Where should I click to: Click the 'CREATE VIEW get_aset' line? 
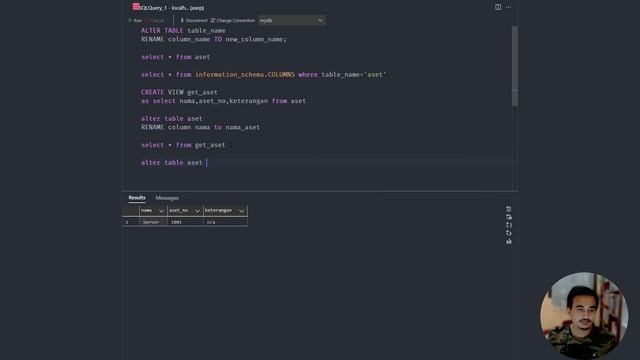pos(179,92)
